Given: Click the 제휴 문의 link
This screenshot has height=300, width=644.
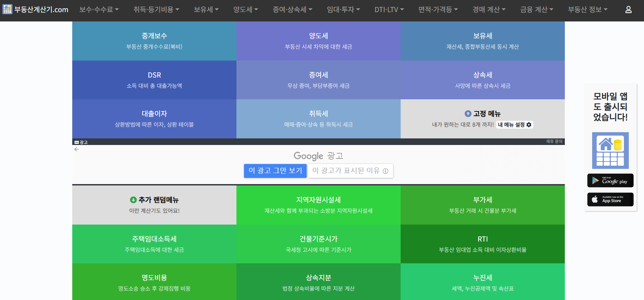Looking at the screenshot, I should (x=554, y=142).
